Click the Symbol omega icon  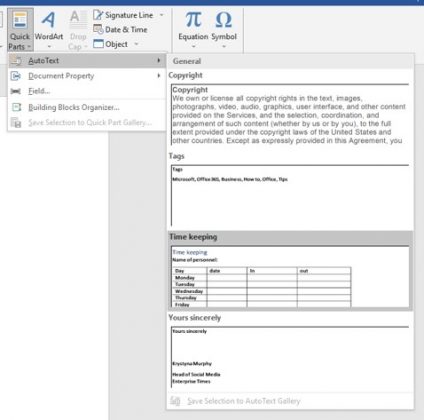click(x=224, y=20)
